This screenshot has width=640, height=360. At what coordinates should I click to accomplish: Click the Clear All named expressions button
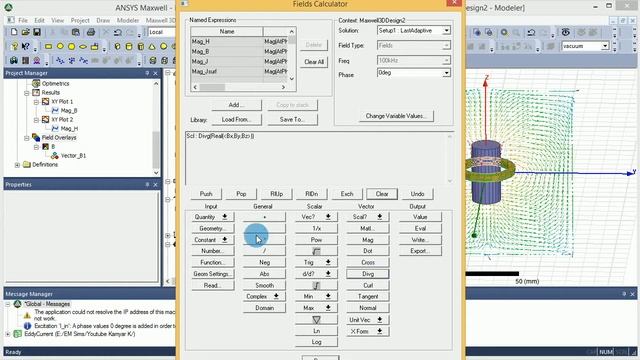(x=314, y=62)
